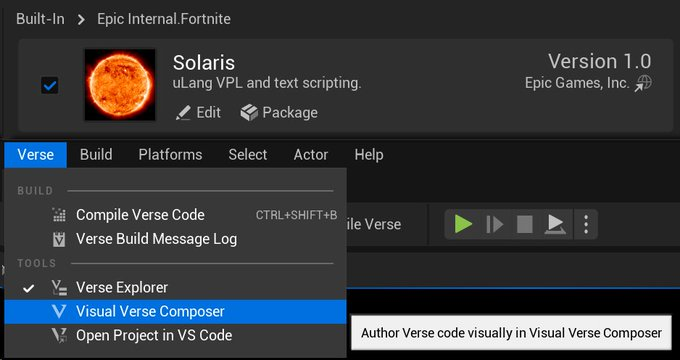Open the Verse menu
The height and width of the screenshot is (360, 680).
(36, 155)
